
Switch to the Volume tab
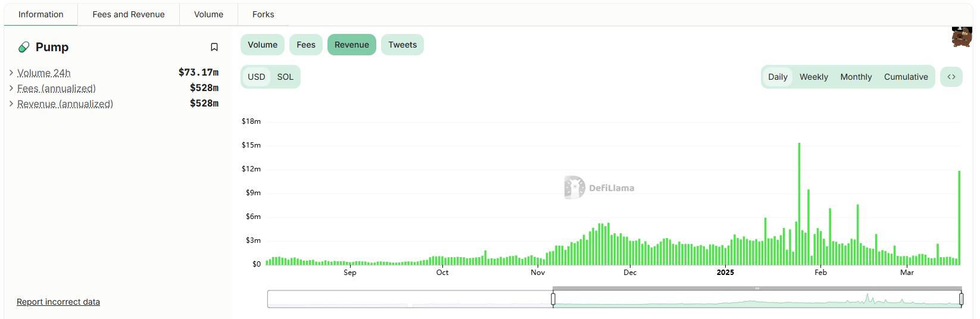(x=209, y=14)
